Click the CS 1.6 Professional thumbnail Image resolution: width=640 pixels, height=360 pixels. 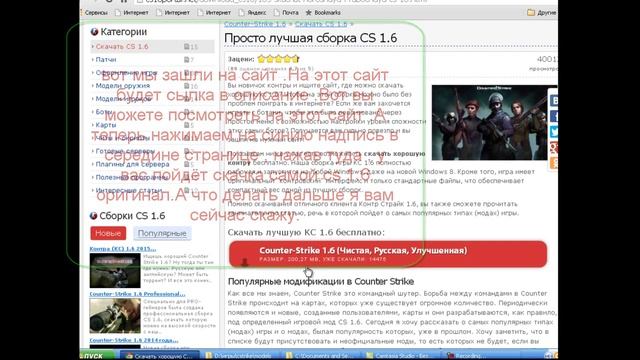[x=115, y=316]
